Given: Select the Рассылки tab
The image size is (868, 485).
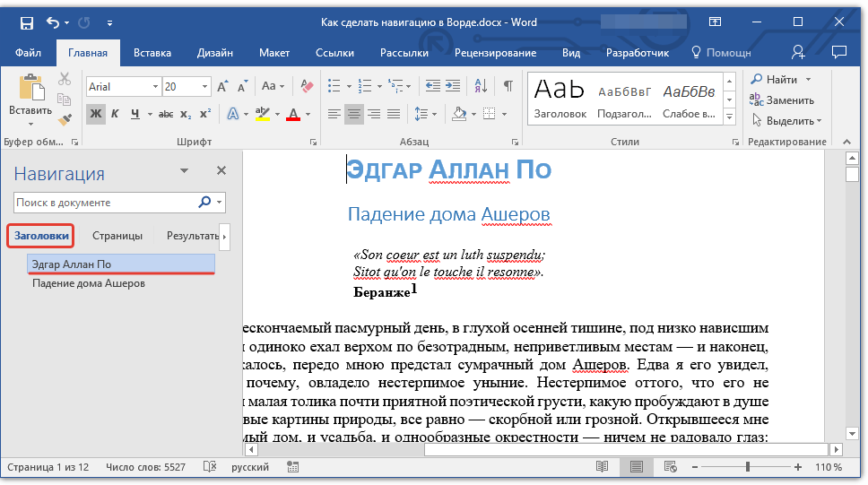Looking at the screenshot, I should [x=404, y=53].
